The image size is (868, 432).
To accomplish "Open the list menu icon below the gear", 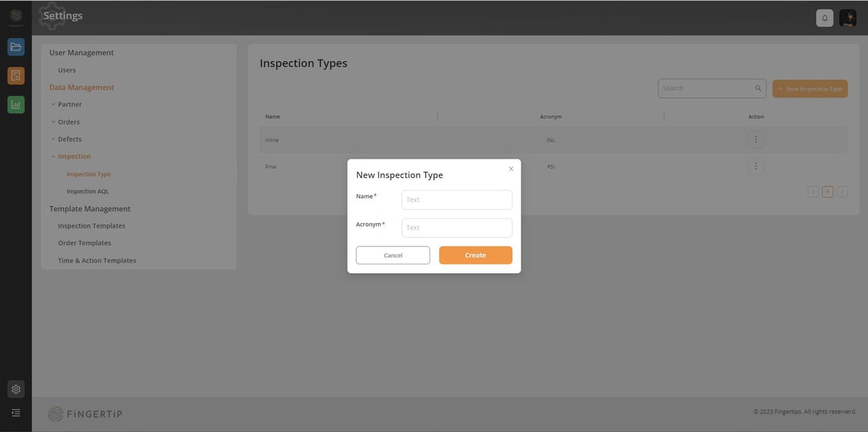I will [15, 412].
